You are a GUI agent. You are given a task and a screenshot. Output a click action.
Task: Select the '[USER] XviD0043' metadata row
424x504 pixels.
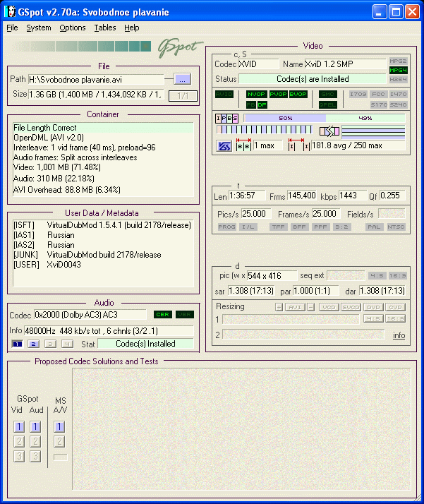(47, 265)
